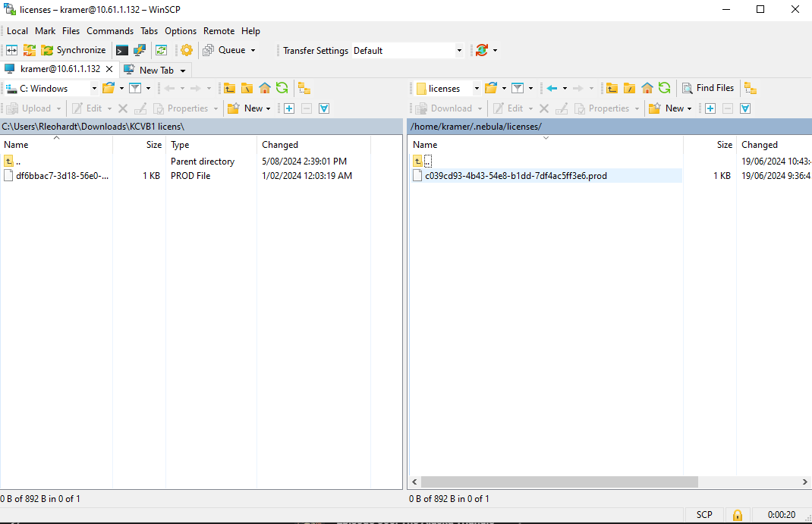Expand the C: Windows drive dropdown
The width and height of the screenshot is (812, 524).
pyautogui.click(x=94, y=88)
